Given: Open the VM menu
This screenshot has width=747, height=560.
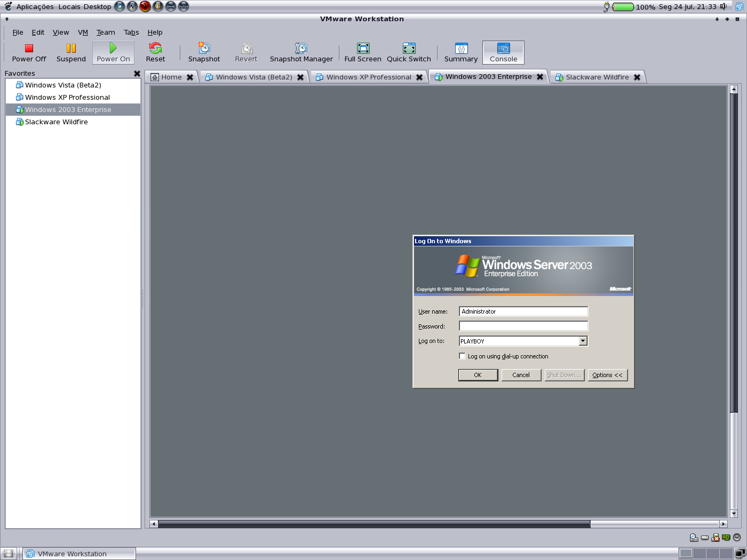Looking at the screenshot, I should point(83,33).
